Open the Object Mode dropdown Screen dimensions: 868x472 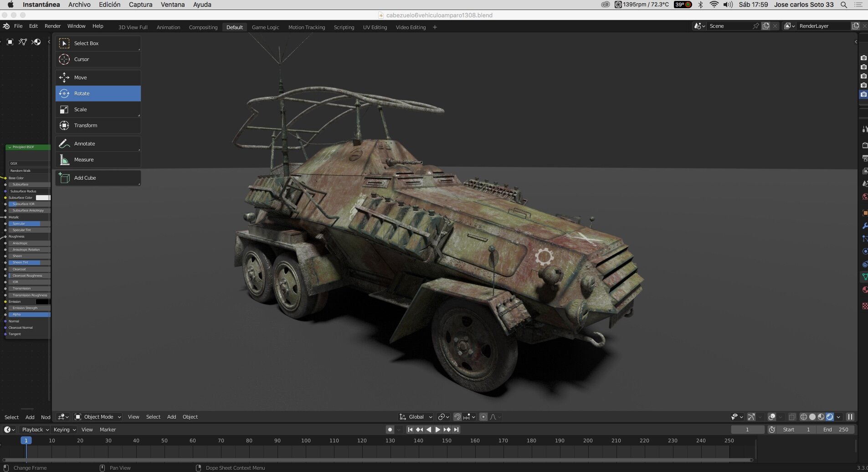point(98,417)
